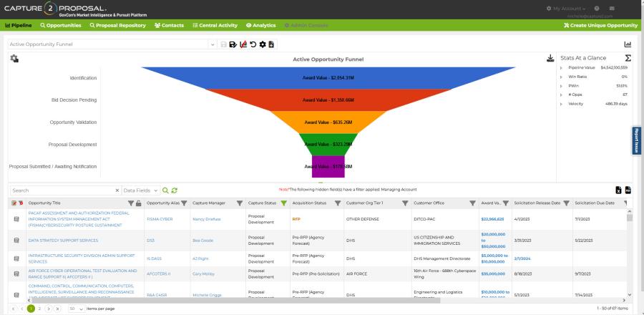Viewport: 644px width, 315px height.
Task: Click the horizontal scrollbar of the grid
Action: 236,300
